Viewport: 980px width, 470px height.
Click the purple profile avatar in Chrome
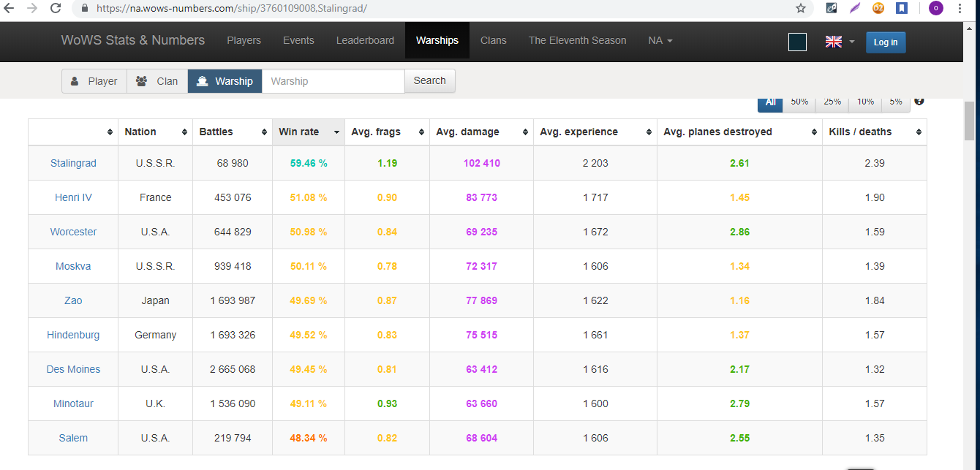[935, 9]
